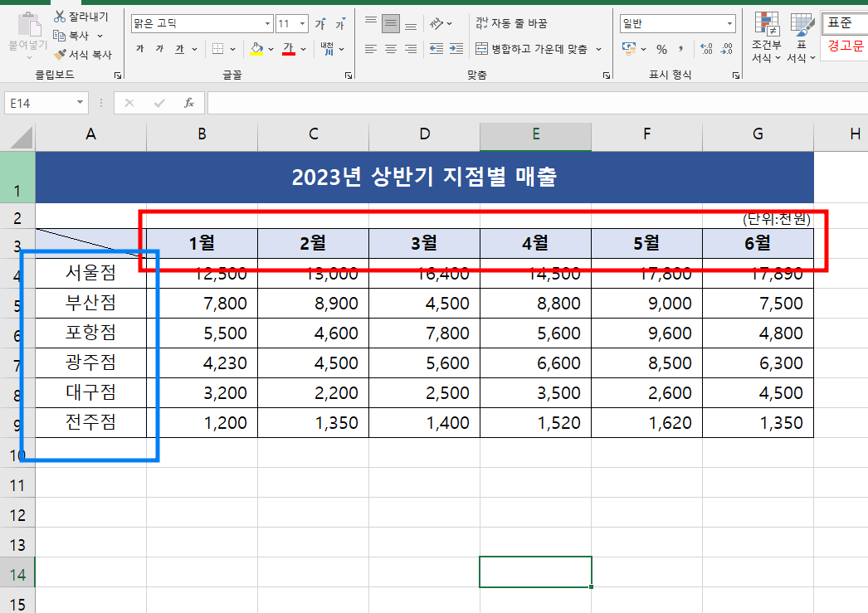Viewport: 868px width, 613px height.
Task: Click the cell with value 4,230
Action: (x=202, y=363)
